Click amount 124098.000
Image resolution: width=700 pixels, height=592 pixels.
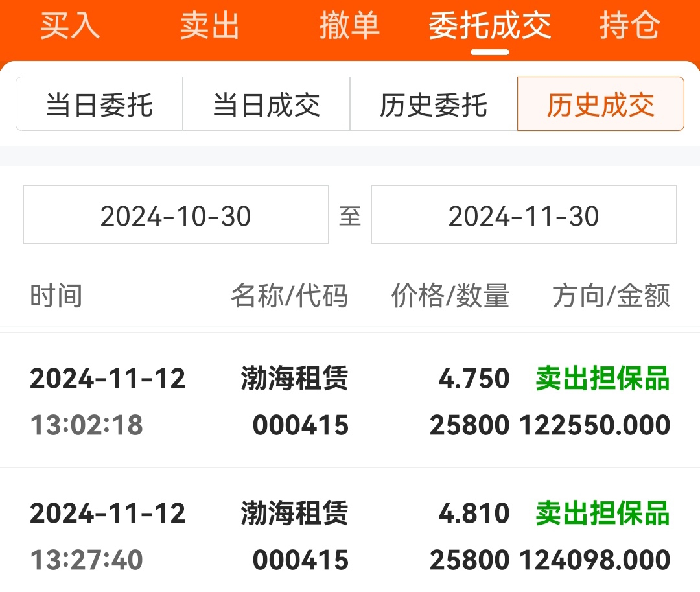(594, 560)
